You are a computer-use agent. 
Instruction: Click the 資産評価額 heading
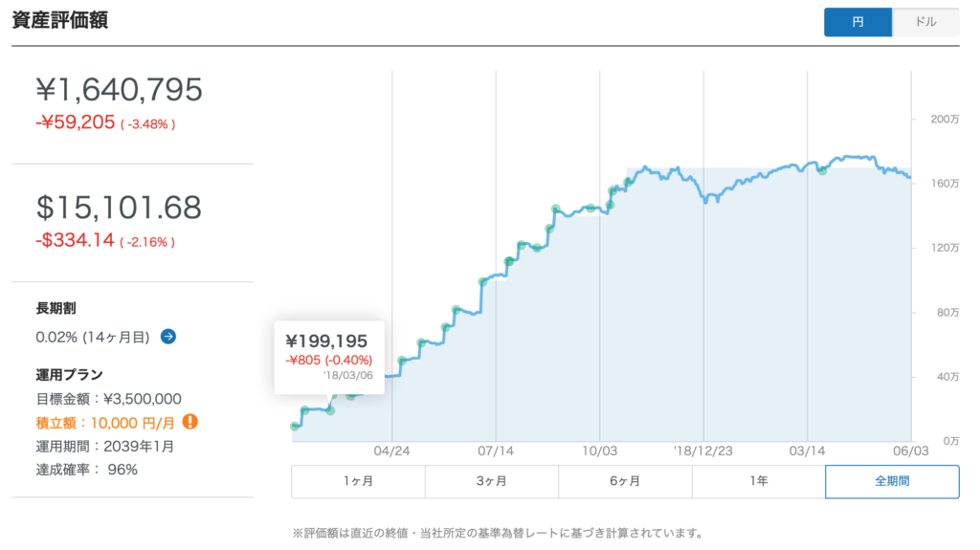(60, 20)
